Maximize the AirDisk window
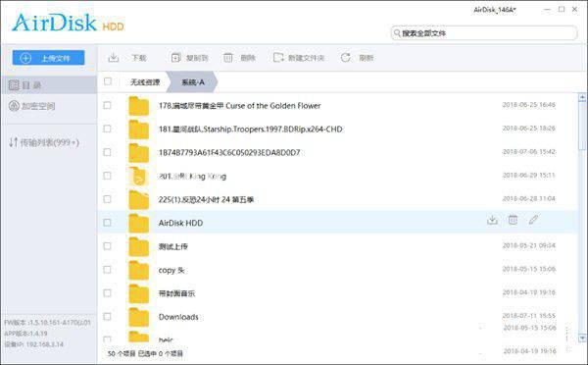The image size is (588, 365). pos(562,10)
